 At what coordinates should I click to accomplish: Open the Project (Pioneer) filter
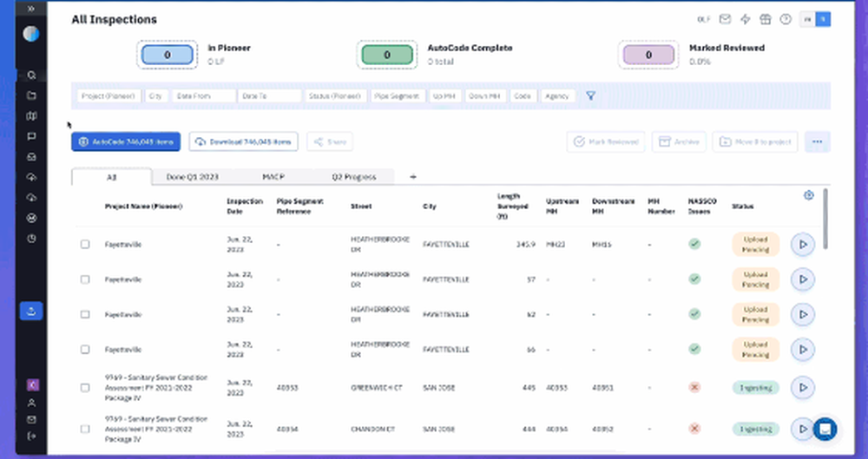tap(109, 95)
